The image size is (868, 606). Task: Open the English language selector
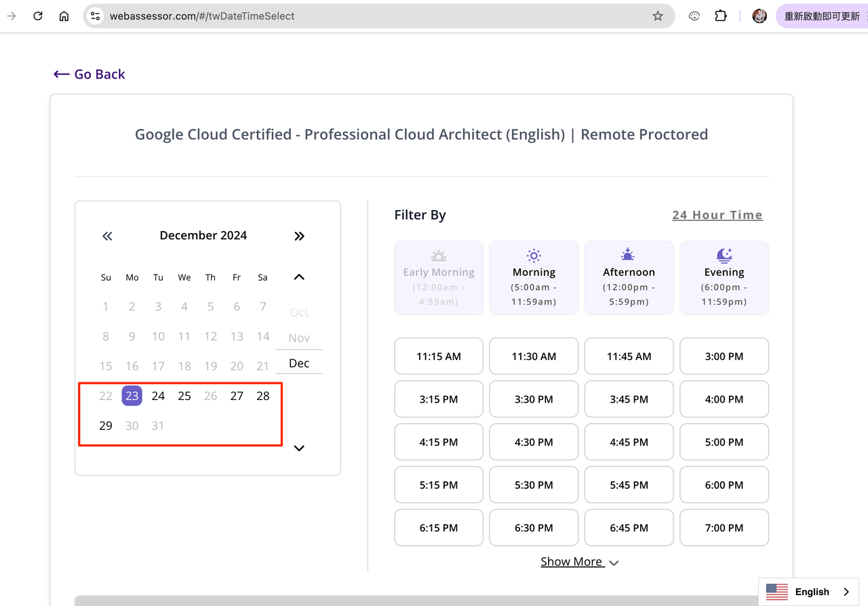pyautogui.click(x=808, y=592)
